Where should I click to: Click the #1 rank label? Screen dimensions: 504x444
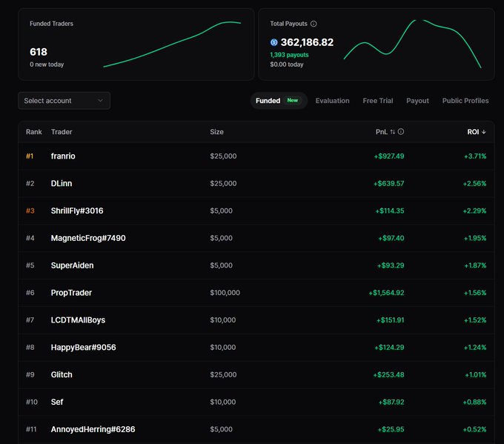(x=30, y=156)
